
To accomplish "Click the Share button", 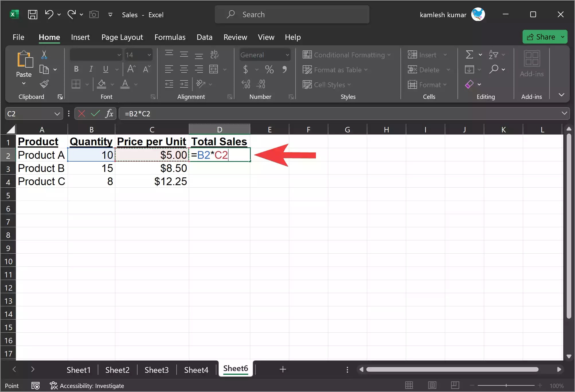I will 543,36.
